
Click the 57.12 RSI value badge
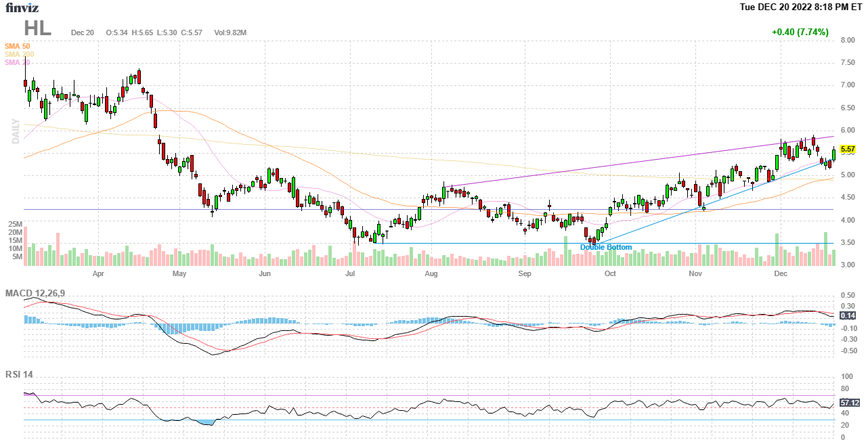849,403
